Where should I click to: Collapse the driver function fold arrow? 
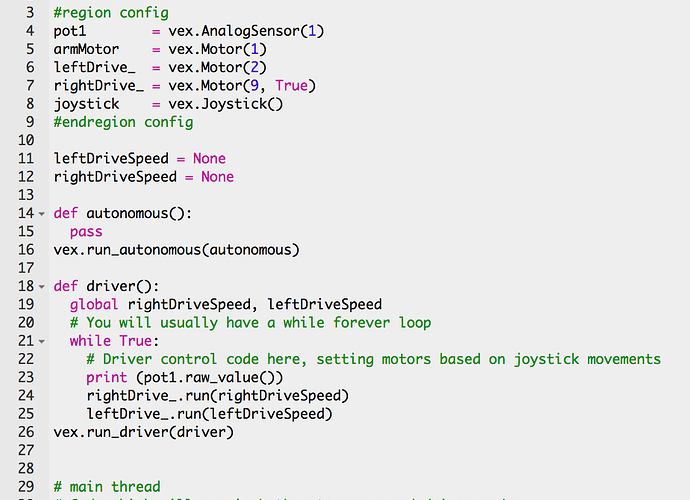coord(42,287)
